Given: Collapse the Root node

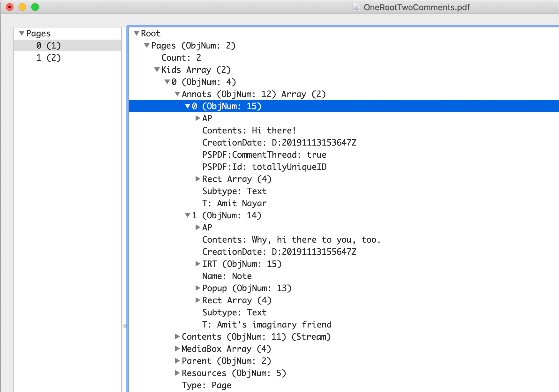Looking at the screenshot, I should (136, 33).
